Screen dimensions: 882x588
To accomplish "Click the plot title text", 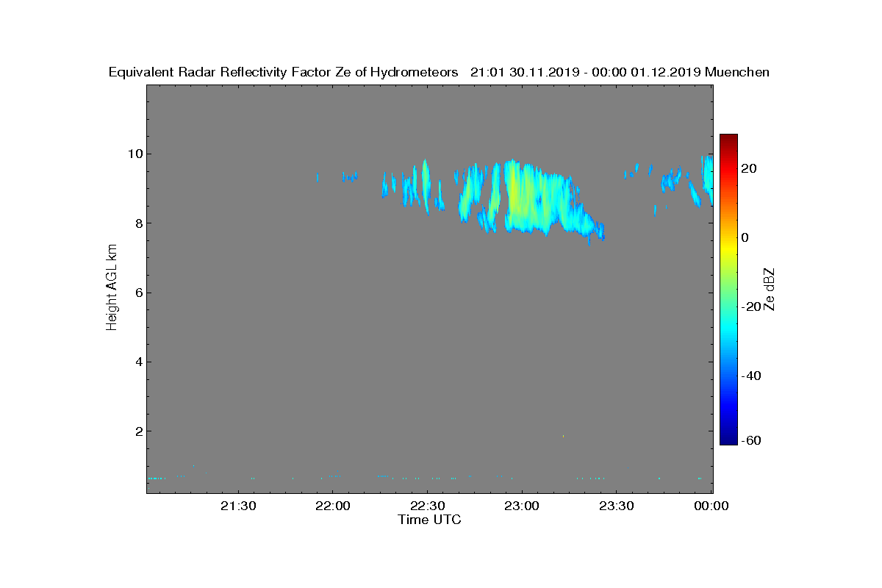I will click(439, 72).
